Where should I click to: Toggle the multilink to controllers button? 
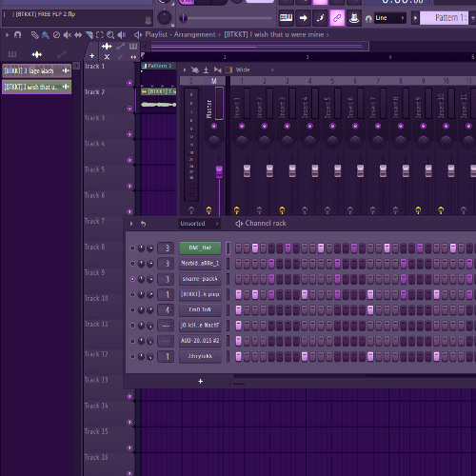(337, 18)
